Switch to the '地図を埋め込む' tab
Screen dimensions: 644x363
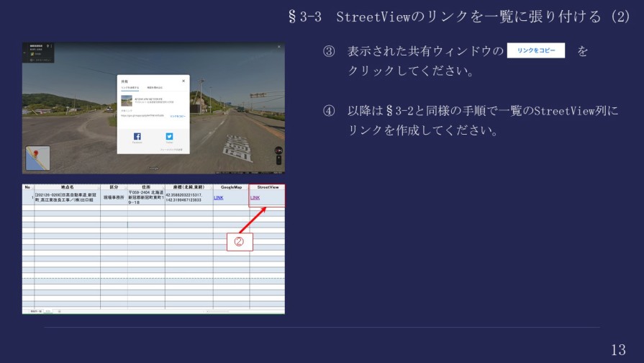(156, 87)
